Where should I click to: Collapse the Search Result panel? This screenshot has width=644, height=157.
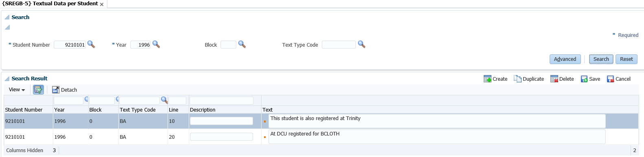click(x=7, y=78)
